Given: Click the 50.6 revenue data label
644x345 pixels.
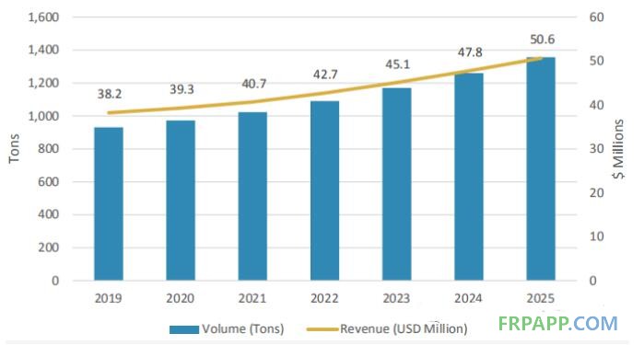Looking at the screenshot, I should tap(542, 40).
